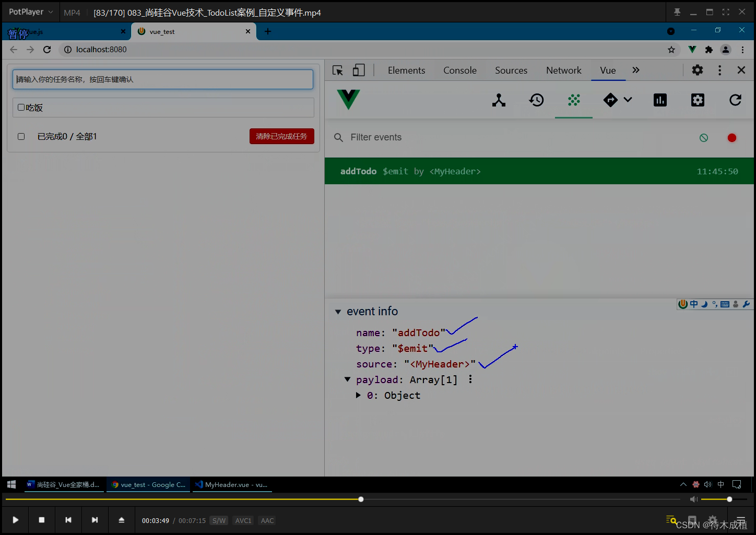
Task: Close the vue_test browser tab
Action: coord(248,31)
